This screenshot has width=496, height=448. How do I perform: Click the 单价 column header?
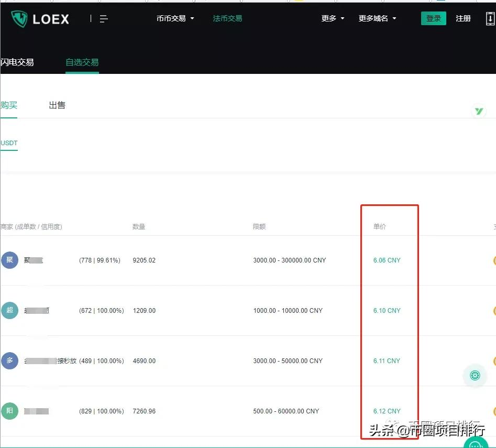click(x=380, y=226)
